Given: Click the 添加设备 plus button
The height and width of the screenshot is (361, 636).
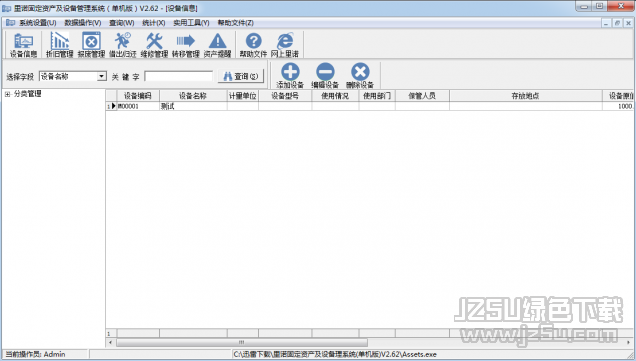Looking at the screenshot, I should (x=290, y=76).
